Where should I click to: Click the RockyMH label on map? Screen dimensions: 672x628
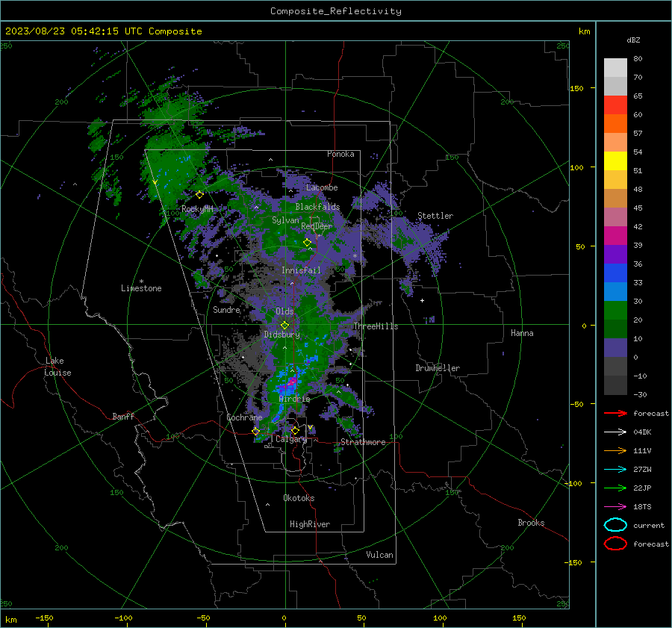click(x=196, y=209)
